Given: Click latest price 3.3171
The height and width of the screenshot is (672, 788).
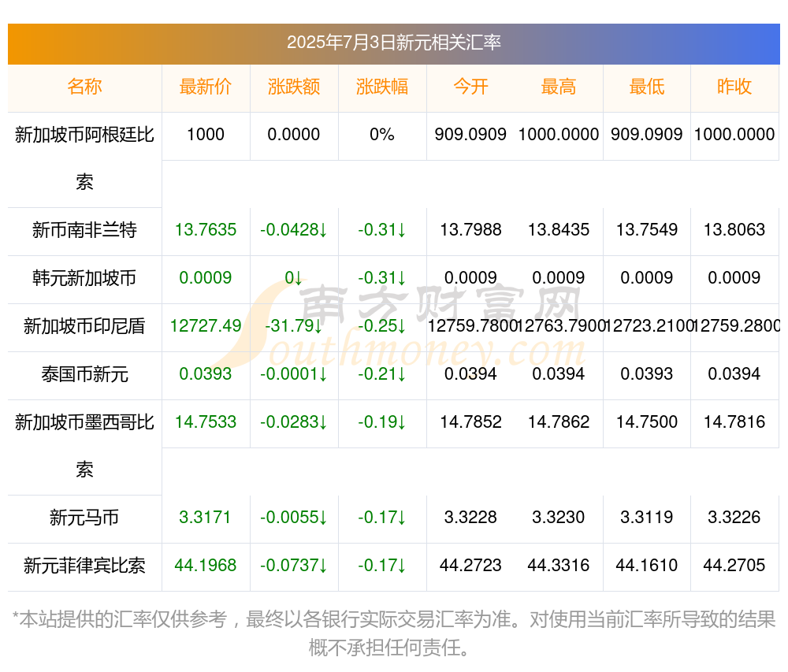Looking at the screenshot, I should click(205, 517).
